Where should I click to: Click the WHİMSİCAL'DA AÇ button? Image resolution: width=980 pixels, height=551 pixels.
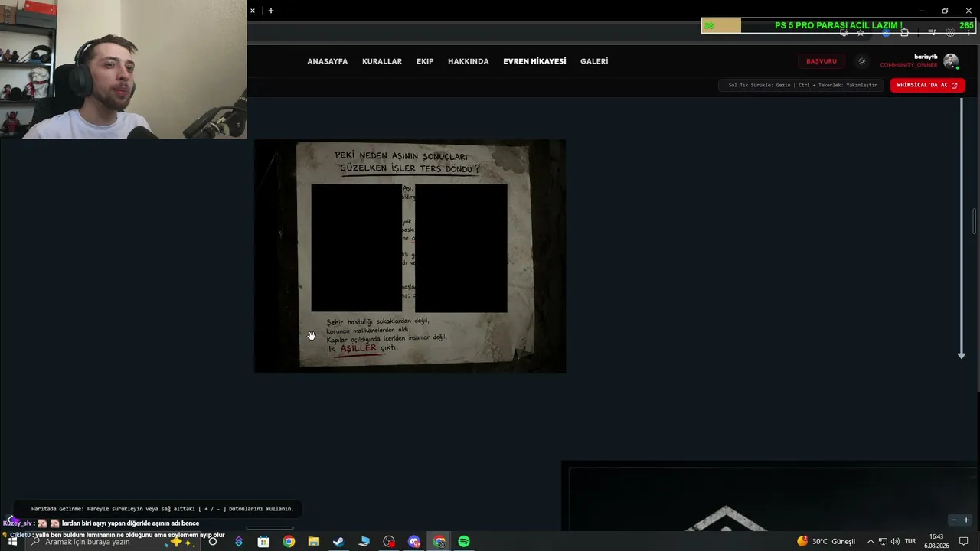[927, 85]
